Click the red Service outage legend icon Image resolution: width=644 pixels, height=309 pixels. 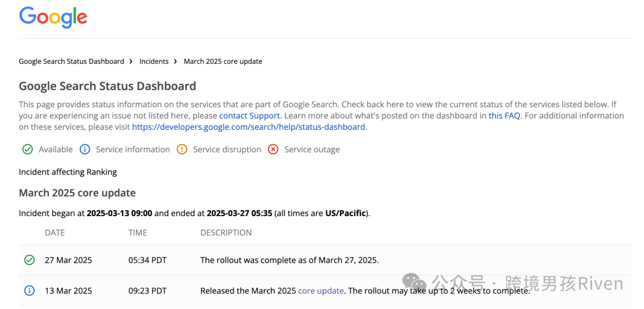tap(273, 149)
